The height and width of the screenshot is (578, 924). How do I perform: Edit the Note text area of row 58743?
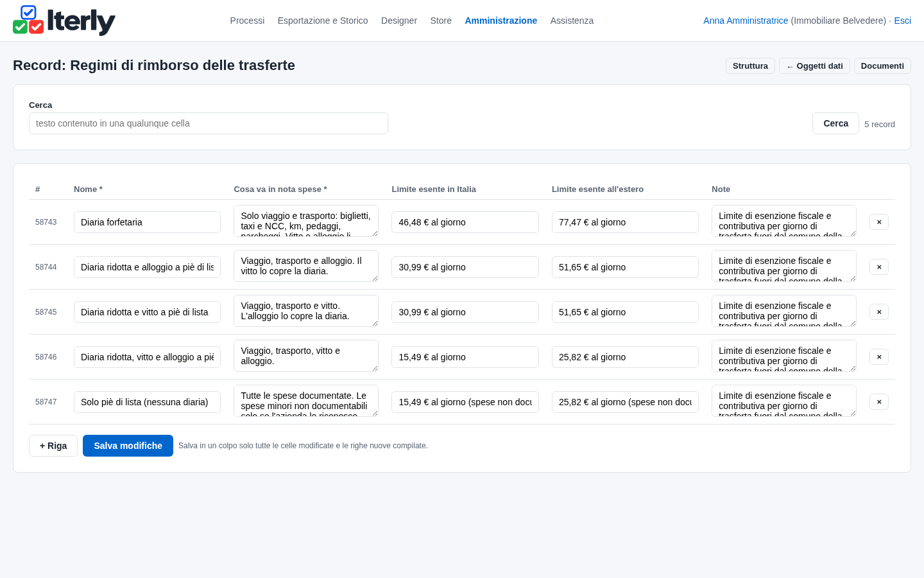(784, 221)
